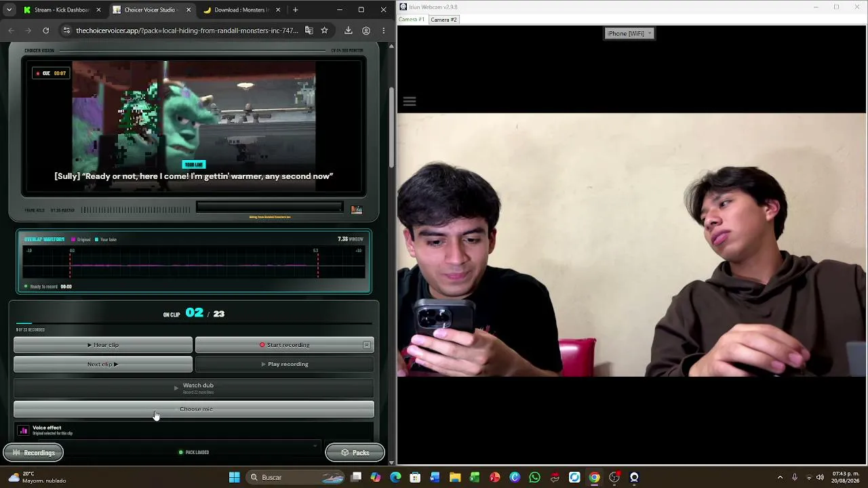Open a new browser tab

295,9
